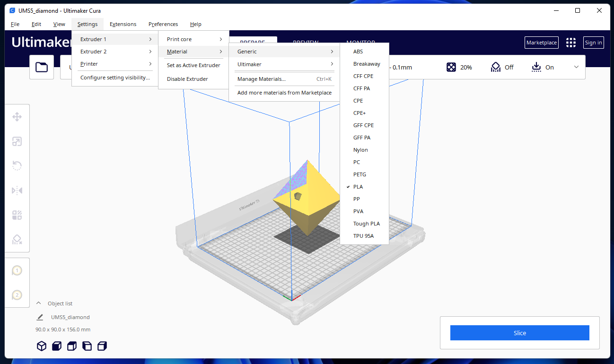
Task: Open the Marketplace button
Action: (542, 43)
